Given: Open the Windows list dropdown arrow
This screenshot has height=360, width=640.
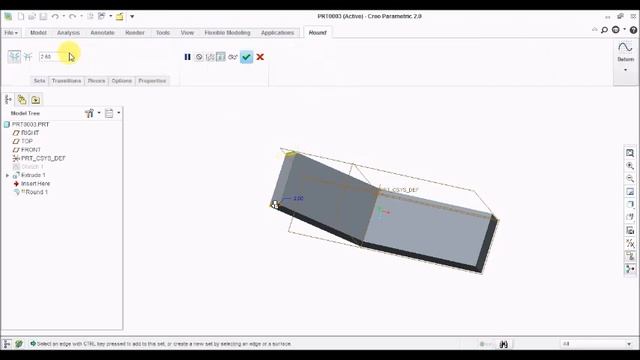Looking at the screenshot, I should (111, 16).
